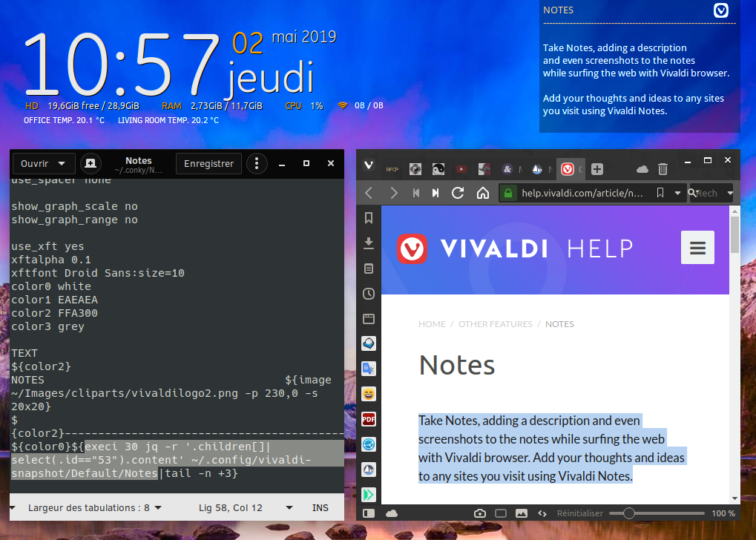This screenshot has height=540, width=756.
Task: Open the Bookmarks panel in the Vivaldi sidebar
Action: pos(369,218)
